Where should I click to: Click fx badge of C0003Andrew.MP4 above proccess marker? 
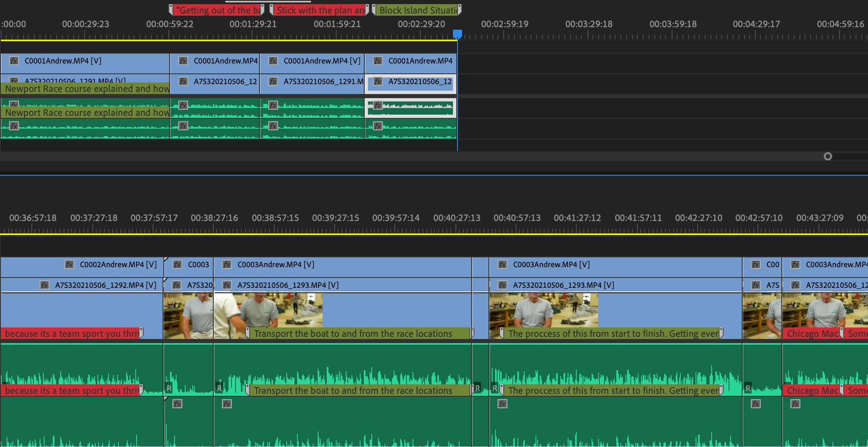click(502, 264)
